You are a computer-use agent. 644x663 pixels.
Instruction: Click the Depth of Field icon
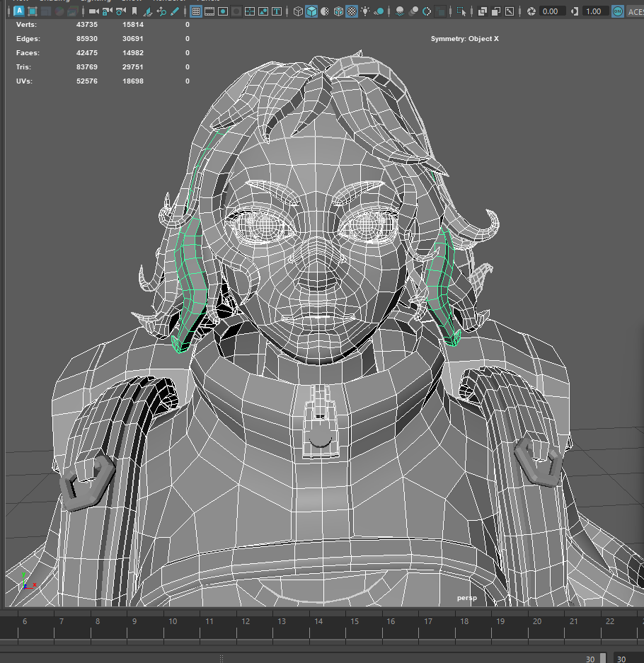441,11
